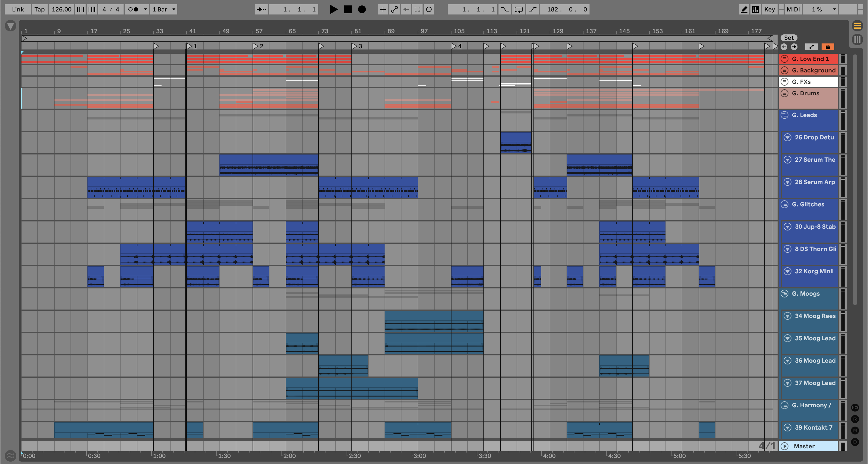
Task: Enter MIDI Map Mode
Action: [x=793, y=9]
